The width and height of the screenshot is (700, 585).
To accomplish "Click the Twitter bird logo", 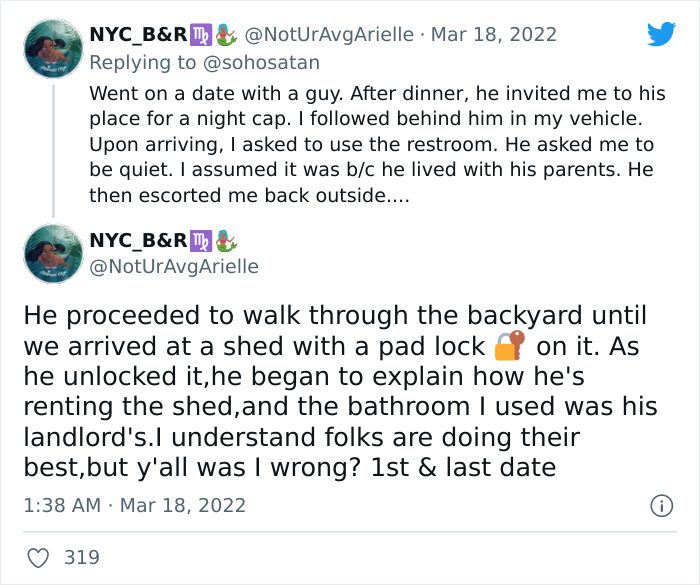I will 661,35.
